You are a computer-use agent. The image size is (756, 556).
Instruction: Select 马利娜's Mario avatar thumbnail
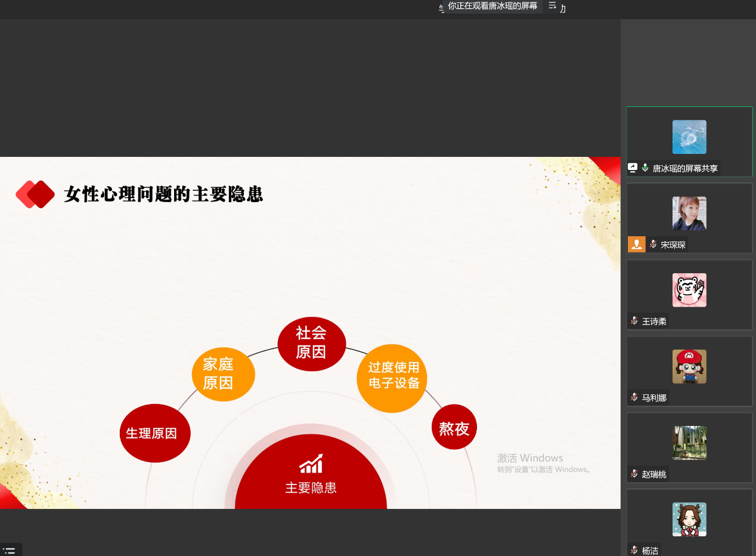point(689,366)
